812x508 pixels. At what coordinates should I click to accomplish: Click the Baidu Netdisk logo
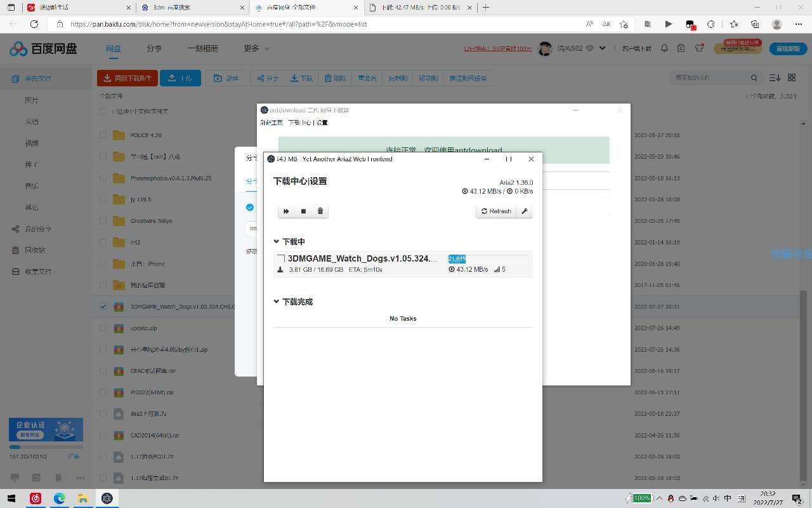43,49
